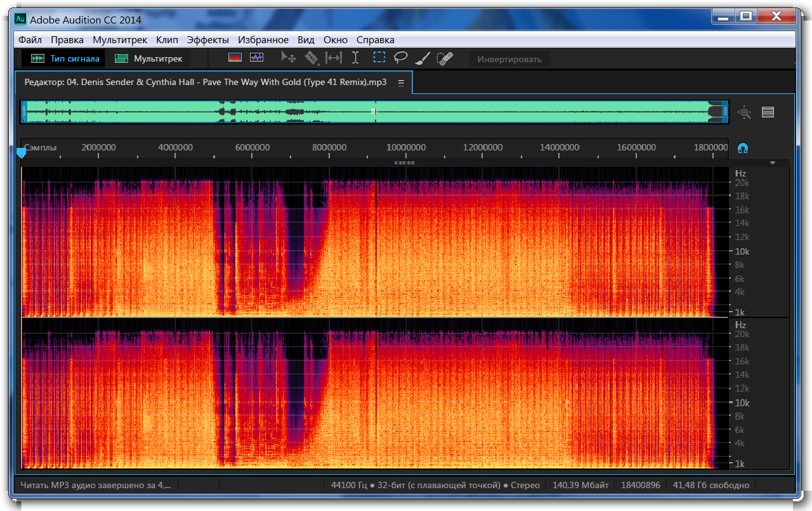The width and height of the screenshot is (812, 511).
Task: Activate the Marquee Selection tool
Action: (x=379, y=58)
